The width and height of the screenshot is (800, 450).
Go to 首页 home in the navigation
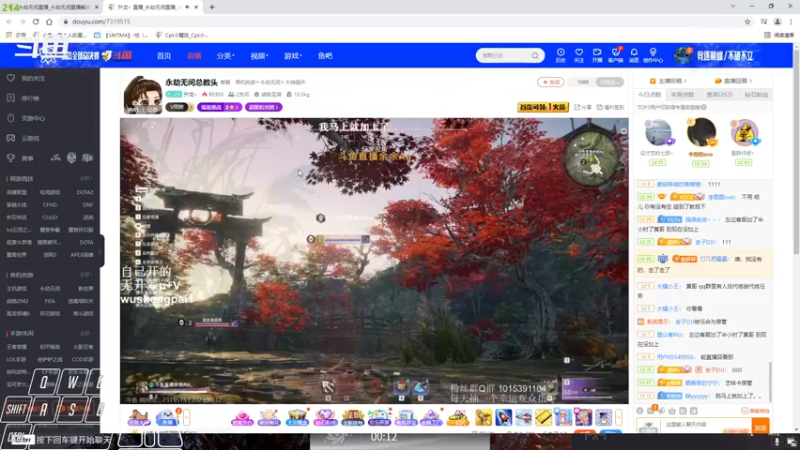click(x=164, y=56)
